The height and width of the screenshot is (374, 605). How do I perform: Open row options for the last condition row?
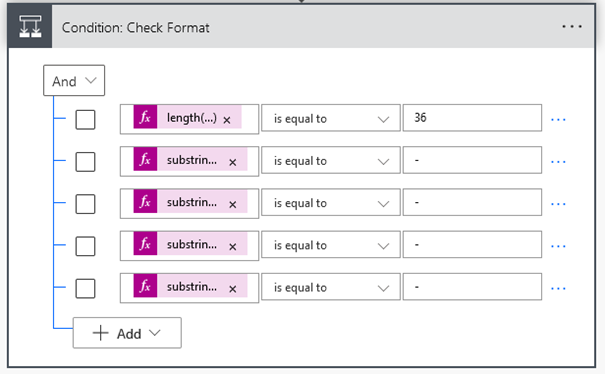point(558,288)
